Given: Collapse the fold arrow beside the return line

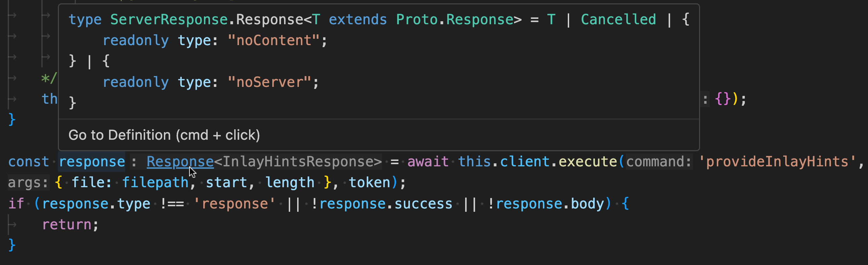Looking at the screenshot, I should [x=12, y=224].
